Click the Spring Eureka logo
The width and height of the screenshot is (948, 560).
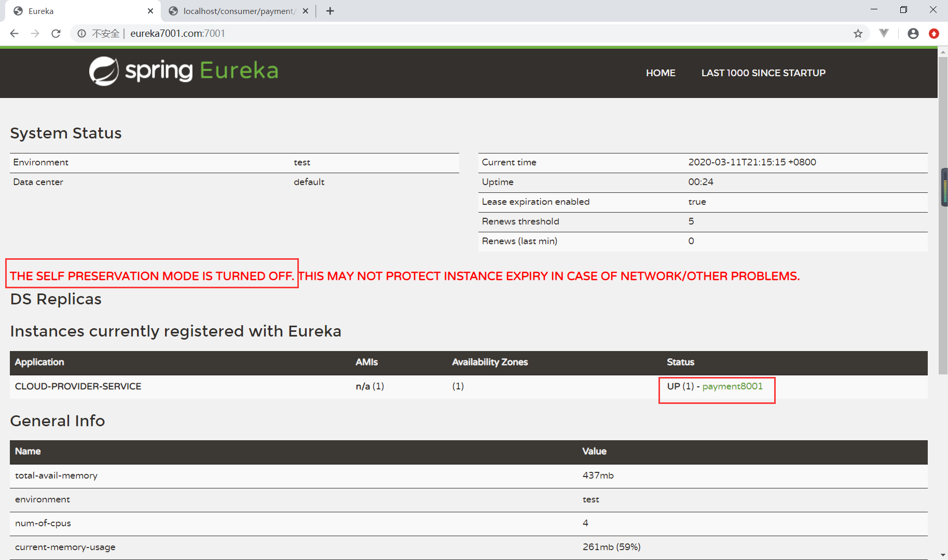184,71
